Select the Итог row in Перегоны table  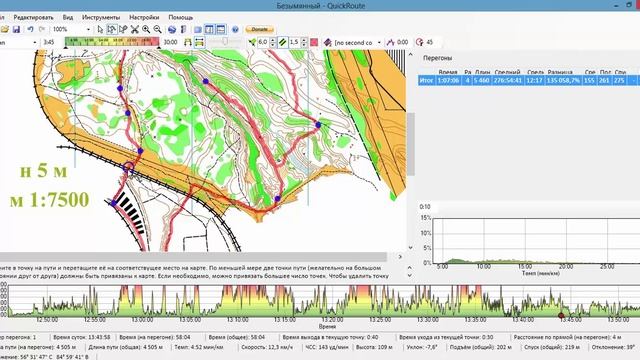click(529, 80)
